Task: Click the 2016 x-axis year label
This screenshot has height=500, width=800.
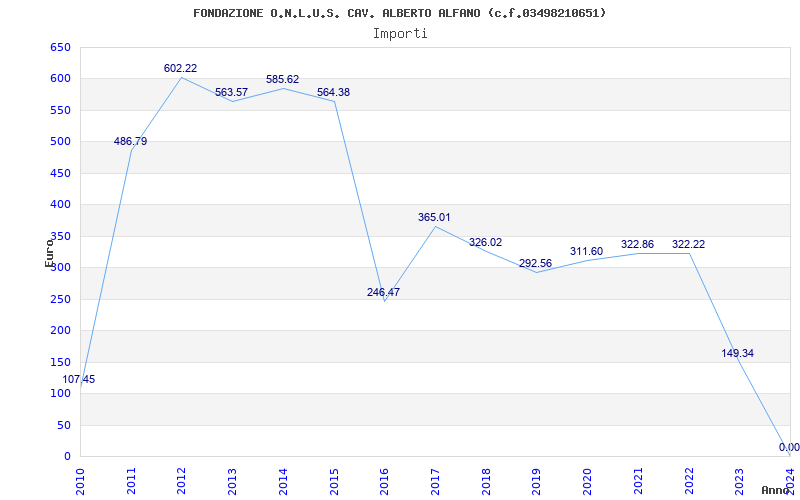Action: (385, 481)
